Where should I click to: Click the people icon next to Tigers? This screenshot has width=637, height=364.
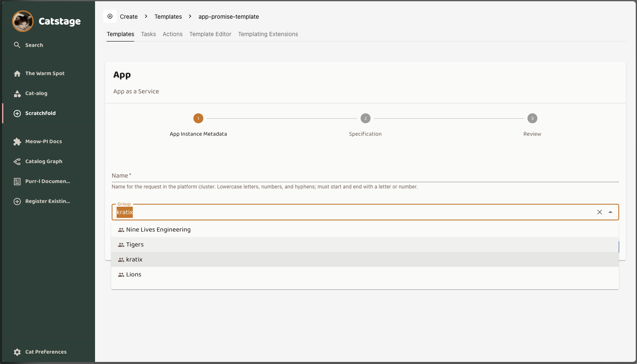(x=121, y=245)
